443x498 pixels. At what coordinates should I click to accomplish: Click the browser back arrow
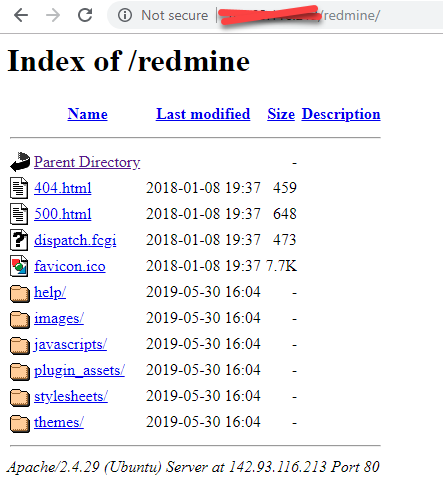coord(21,15)
